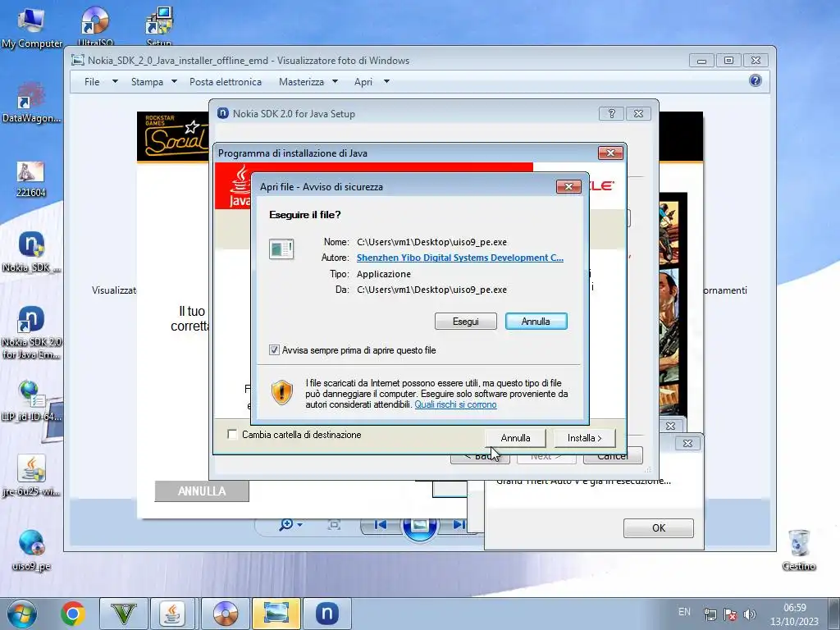Click Nokia SDK Setup help button
Screen dimensions: 840x630
[x=611, y=113]
